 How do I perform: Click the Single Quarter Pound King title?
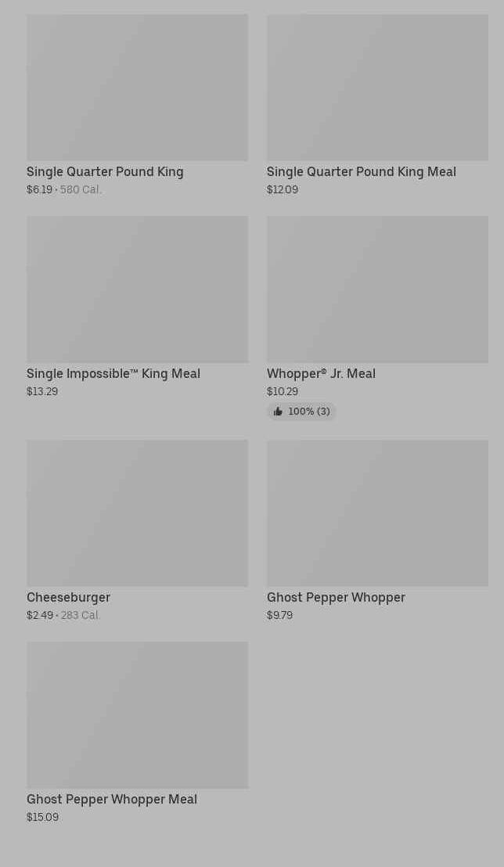coord(105,172)
